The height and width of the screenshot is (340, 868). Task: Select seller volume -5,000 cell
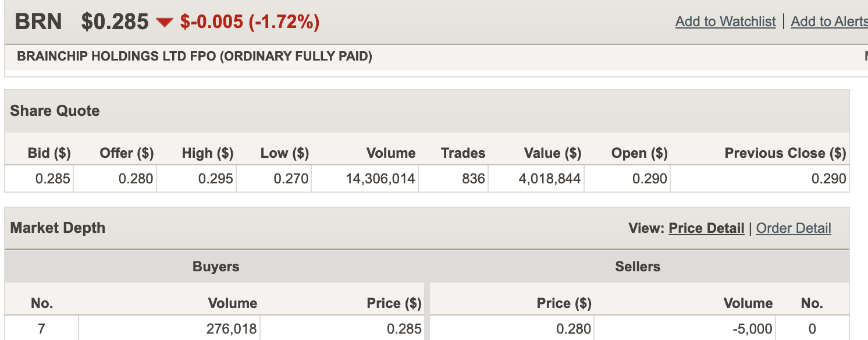(x=752, y=329)
